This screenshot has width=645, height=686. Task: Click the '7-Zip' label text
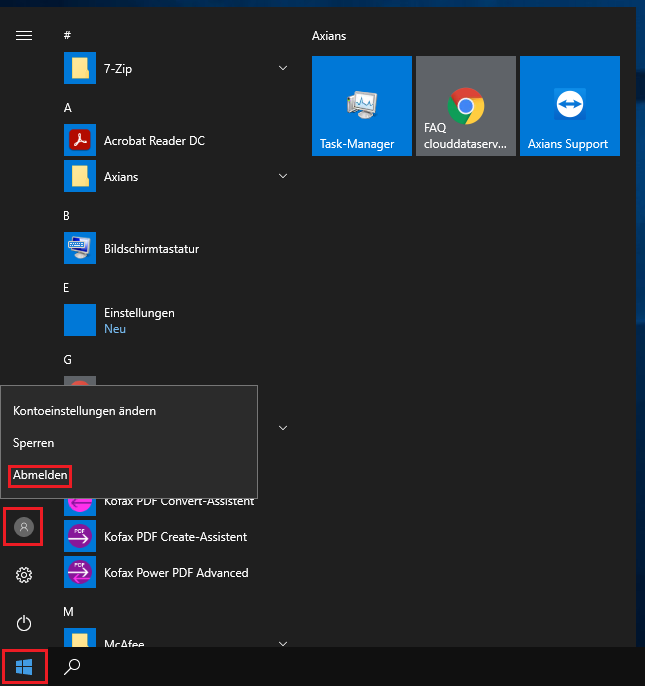[x=118, y=69]
